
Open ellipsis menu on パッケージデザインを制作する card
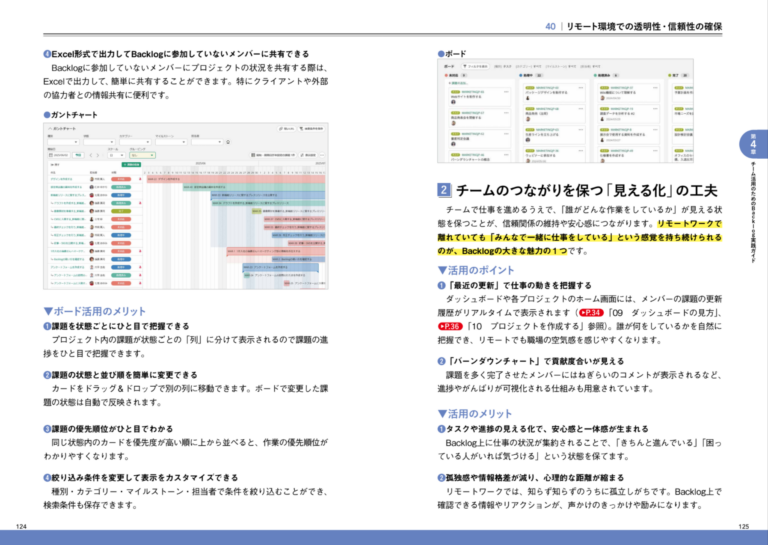[581, 88]
